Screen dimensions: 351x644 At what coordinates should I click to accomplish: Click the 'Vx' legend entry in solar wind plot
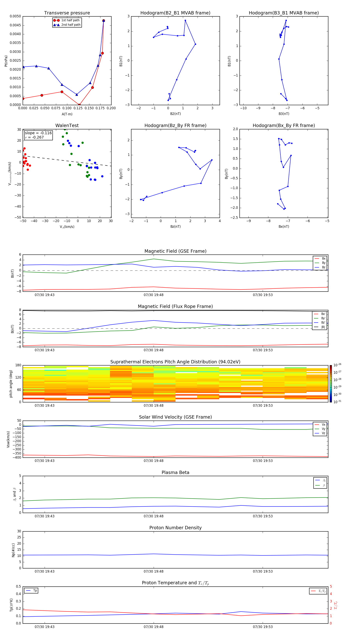(320, 424)
